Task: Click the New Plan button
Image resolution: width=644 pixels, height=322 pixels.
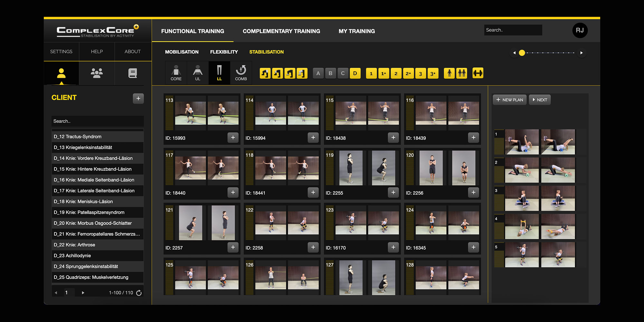Action: tap(509, 100)
